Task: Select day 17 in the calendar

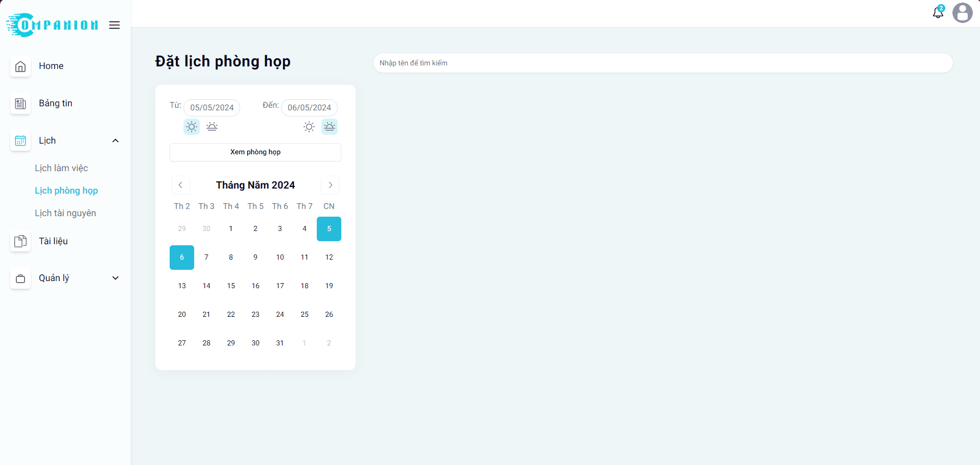Action: pyautogui.click(x=280, y=286)
